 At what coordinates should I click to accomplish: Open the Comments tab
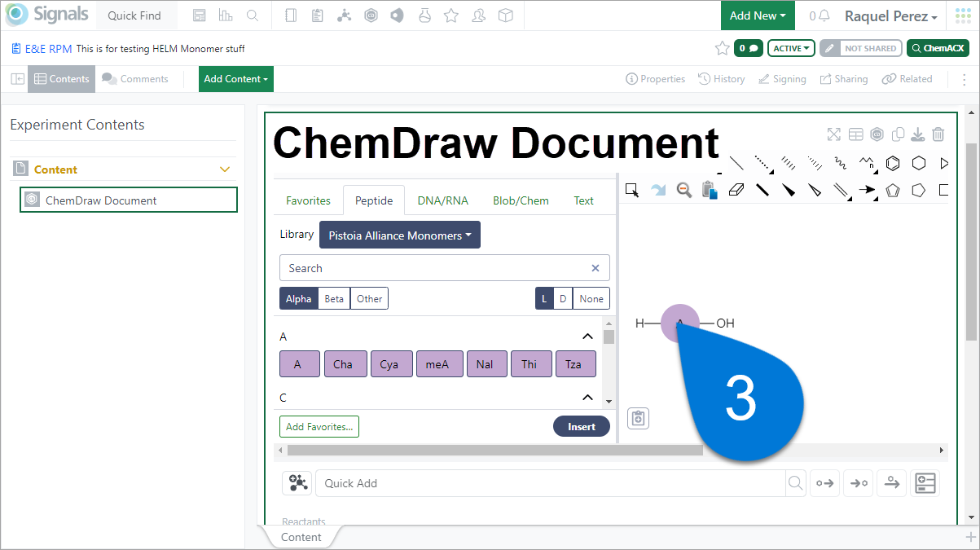coord(135,79)
